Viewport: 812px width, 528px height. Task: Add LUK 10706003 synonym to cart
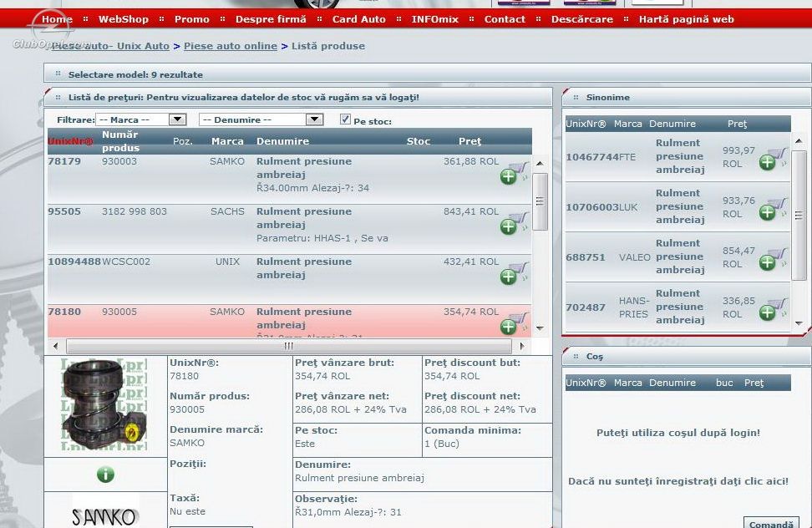click(773, 210)
